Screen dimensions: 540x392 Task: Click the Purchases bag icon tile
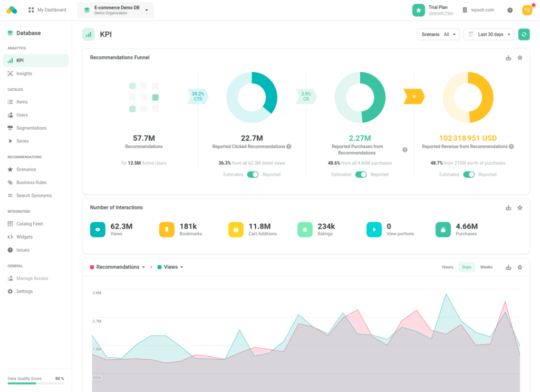[x=443, y=230]
